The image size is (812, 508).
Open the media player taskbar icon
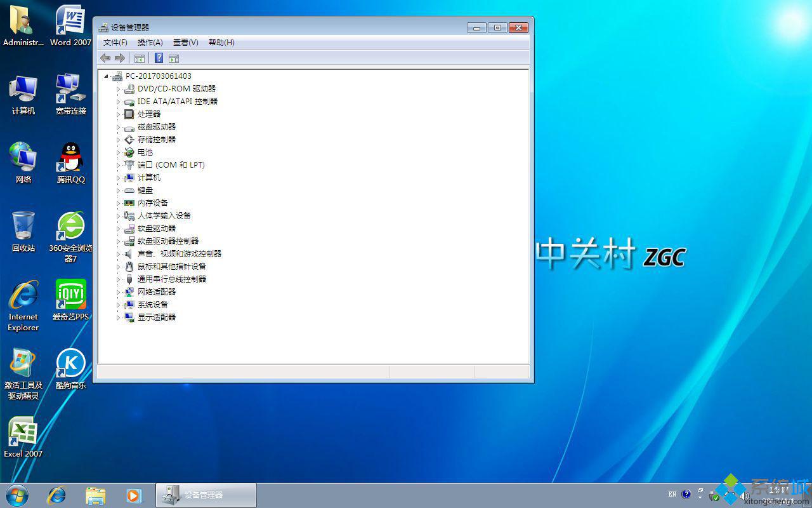[x=134, y=495]
